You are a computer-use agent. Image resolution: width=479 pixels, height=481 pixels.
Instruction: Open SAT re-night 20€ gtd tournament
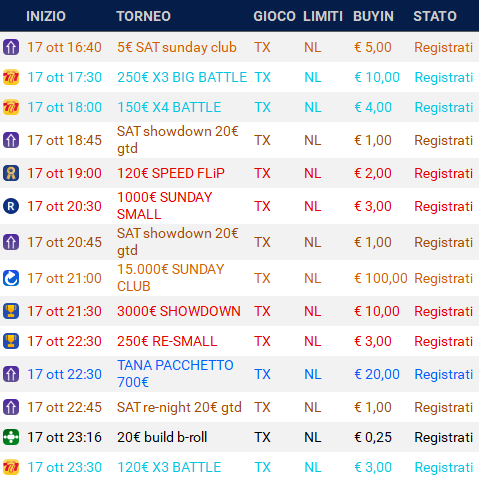coord(179,407)
